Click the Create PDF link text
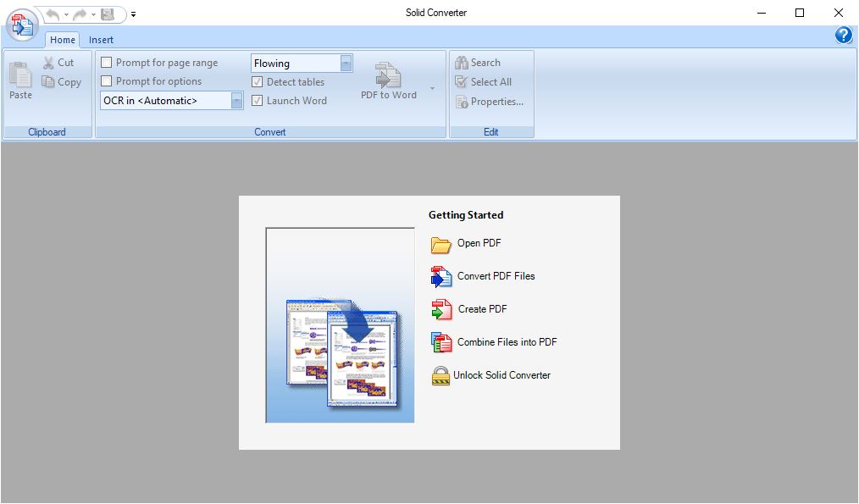 click(x=482, y=309)
